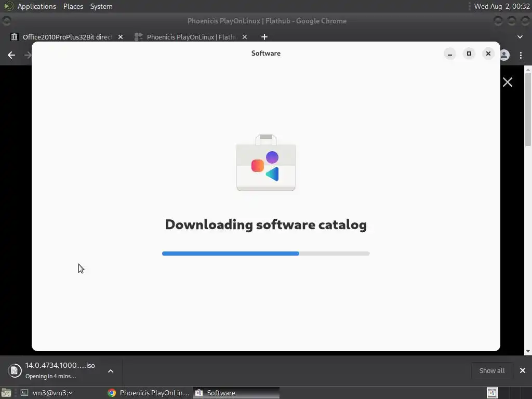Click the iso file icon in the download bar
The width and height of the screenshot is (532, 399).
[15, 370]
